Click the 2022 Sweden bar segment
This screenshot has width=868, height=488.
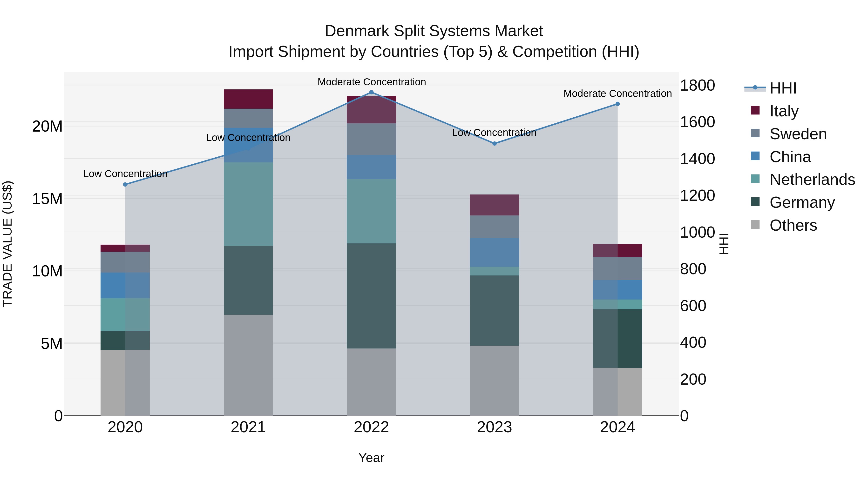pos(371,140)
